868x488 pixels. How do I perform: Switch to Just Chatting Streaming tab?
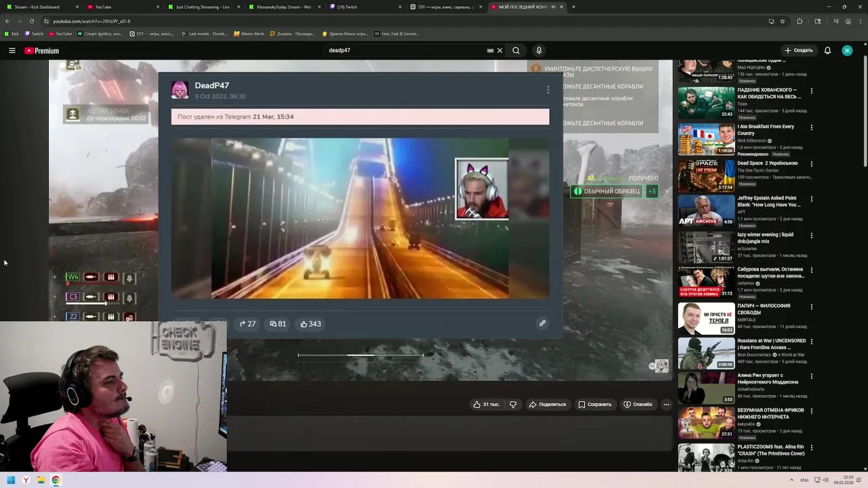(203, 7)
